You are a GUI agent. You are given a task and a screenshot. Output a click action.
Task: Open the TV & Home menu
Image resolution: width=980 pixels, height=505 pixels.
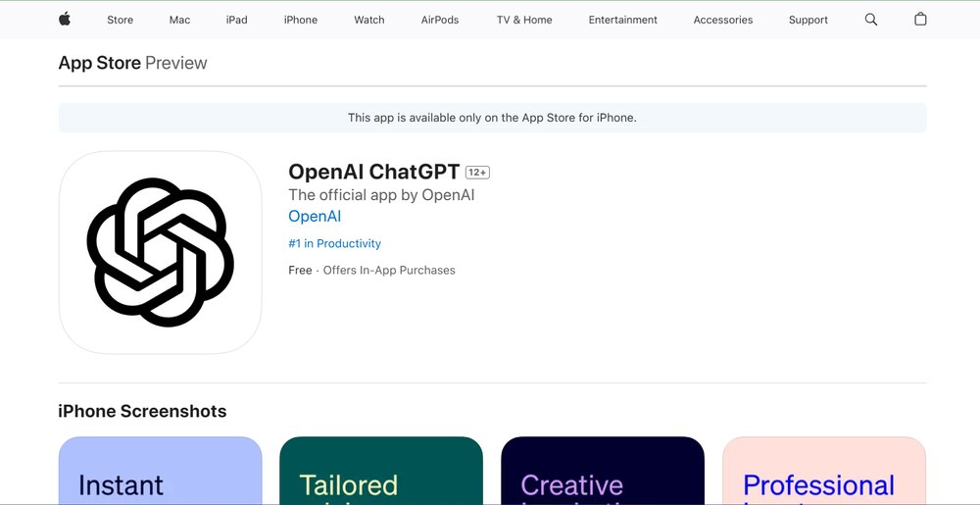click(x=524, y=20)
